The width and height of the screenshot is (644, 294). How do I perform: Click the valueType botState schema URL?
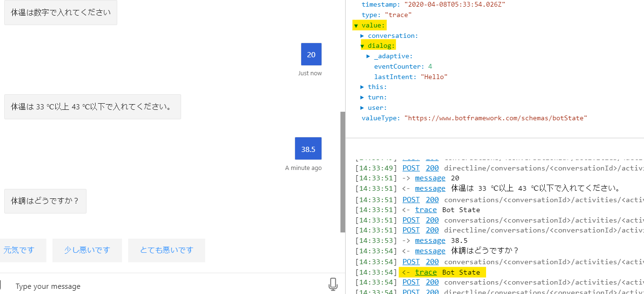point(496,118)
